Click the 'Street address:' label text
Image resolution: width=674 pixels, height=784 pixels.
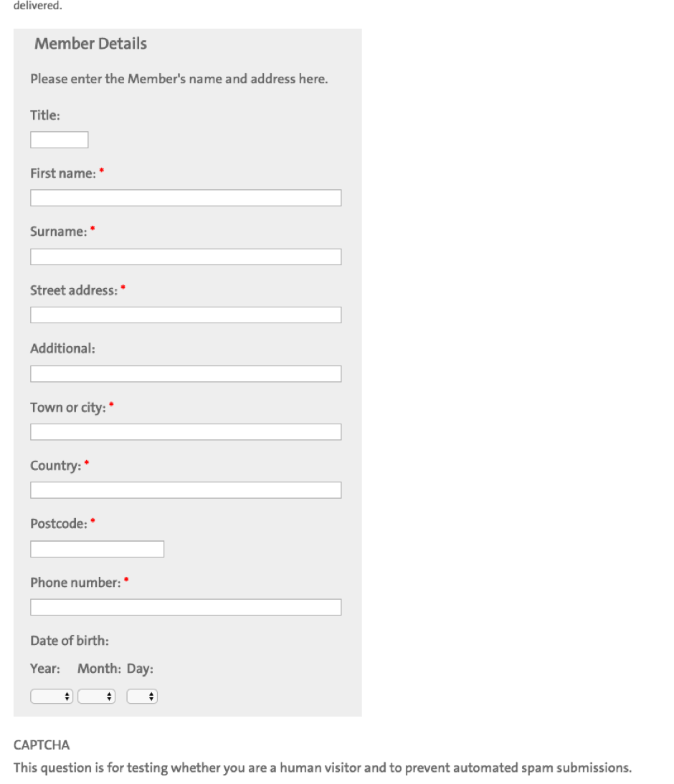point(73,290)
